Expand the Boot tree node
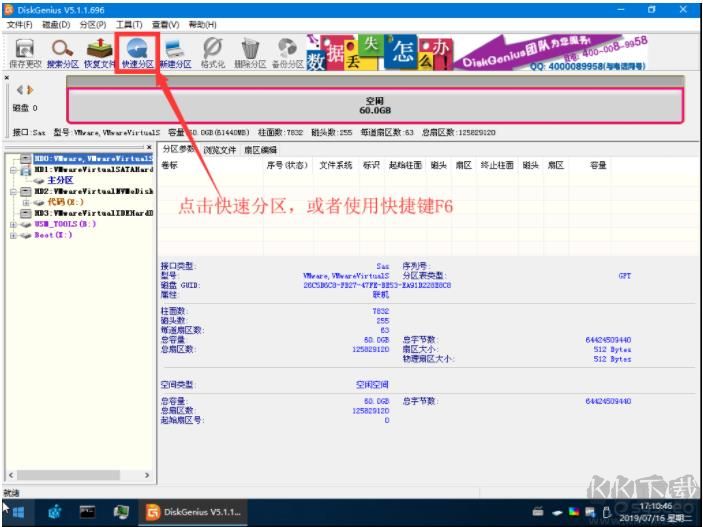The image size is (703, 527). click(13, 235)
